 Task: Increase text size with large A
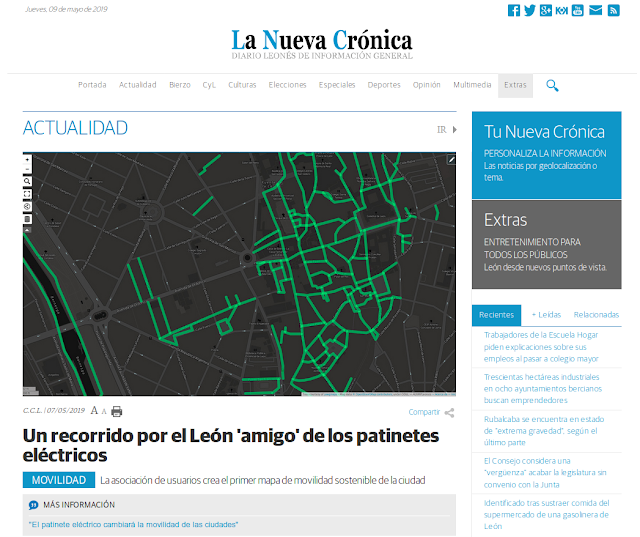pos(94,411)
